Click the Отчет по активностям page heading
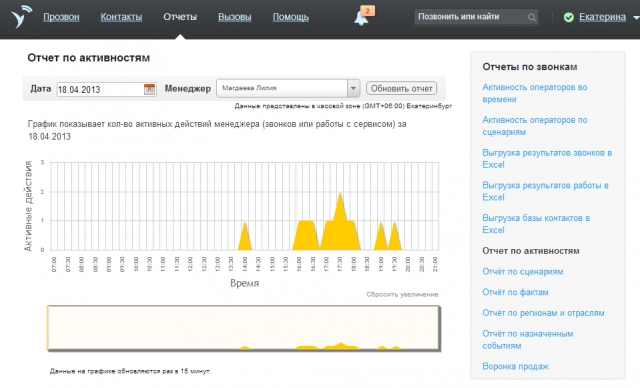640x388 pixels. (x=89, y=58)
